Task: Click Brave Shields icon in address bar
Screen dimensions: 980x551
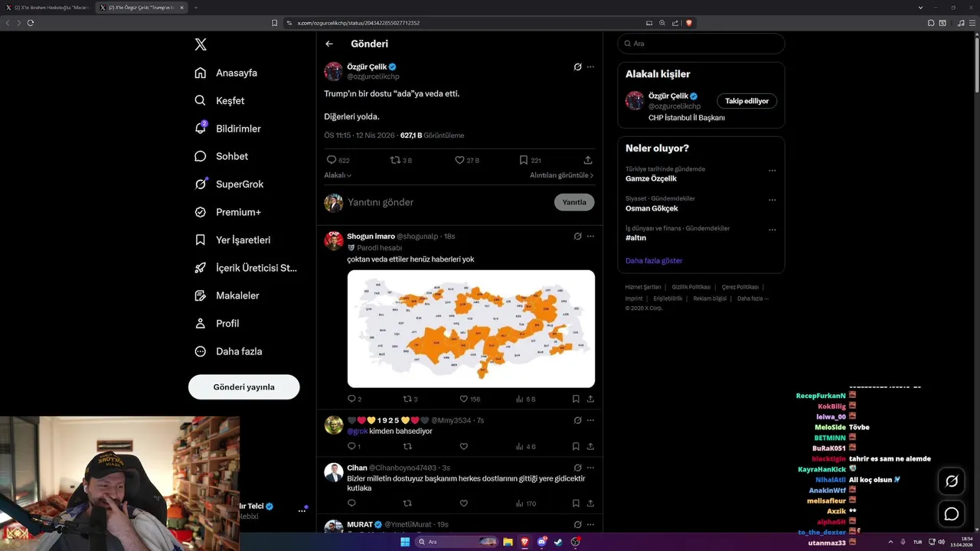Action: click(x=689, y=23)
